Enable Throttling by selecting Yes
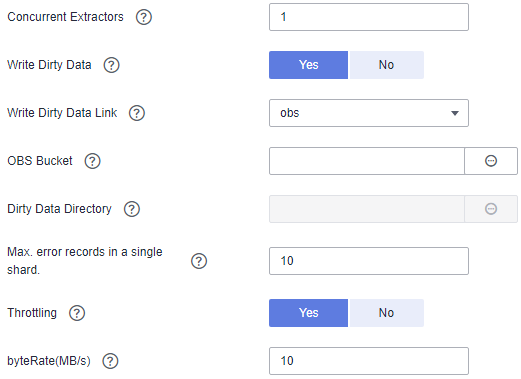The height and width of the screenshot is (379, 521). (x=308, y=313)
